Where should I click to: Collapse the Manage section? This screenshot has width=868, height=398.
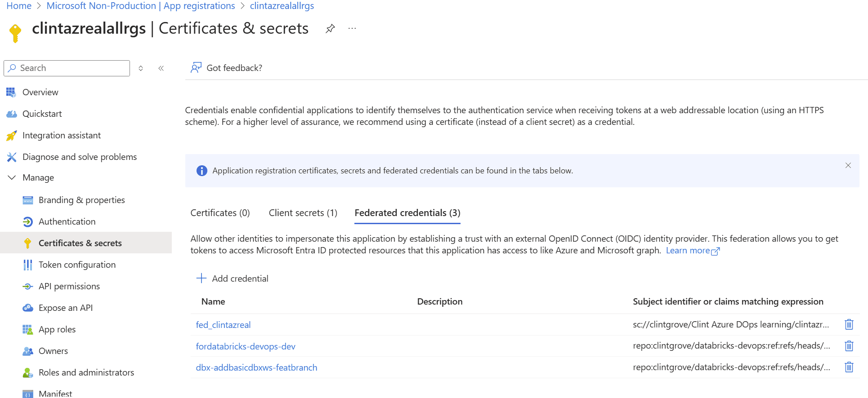pyautogui.click(x=12, y=177)
